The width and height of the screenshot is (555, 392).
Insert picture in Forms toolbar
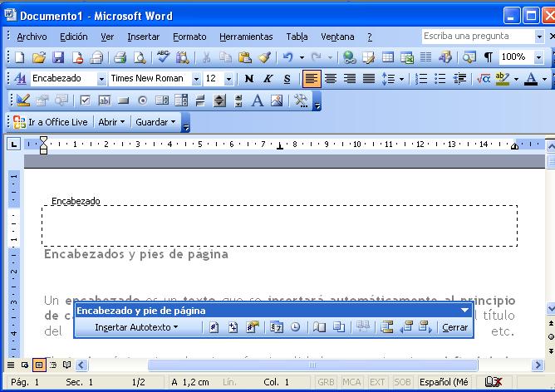tap(277, 100)
